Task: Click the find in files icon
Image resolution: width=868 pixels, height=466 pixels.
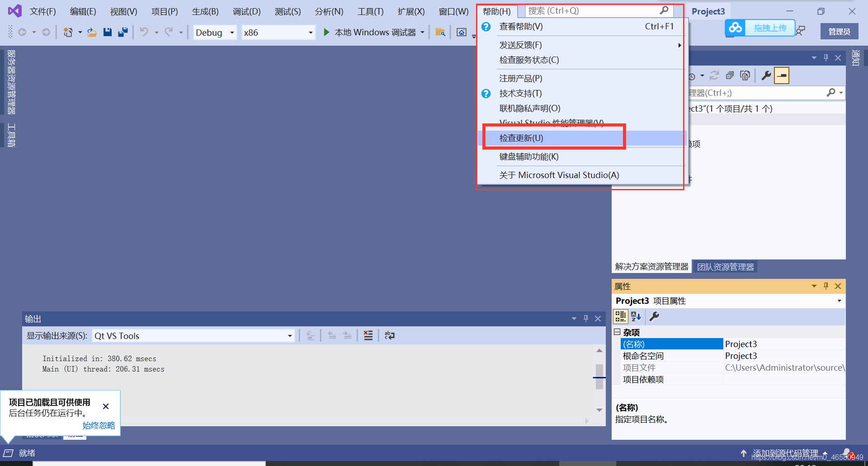Action: (x=440, y=32)
